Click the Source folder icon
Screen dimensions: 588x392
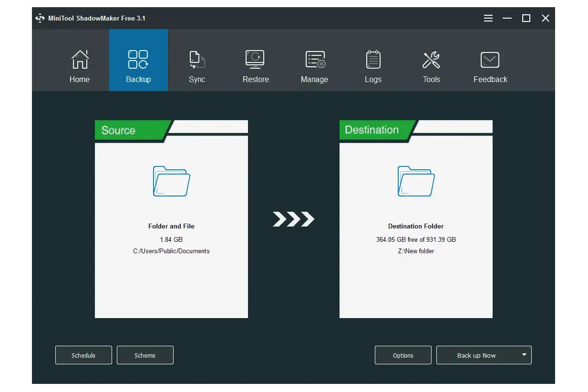[171, 181]
